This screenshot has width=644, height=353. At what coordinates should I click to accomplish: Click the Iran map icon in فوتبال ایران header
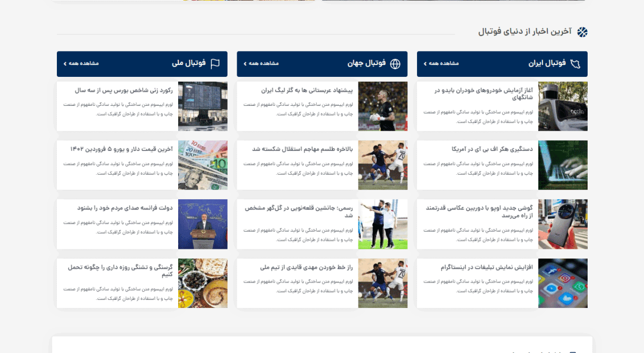(x=575, y=64)
